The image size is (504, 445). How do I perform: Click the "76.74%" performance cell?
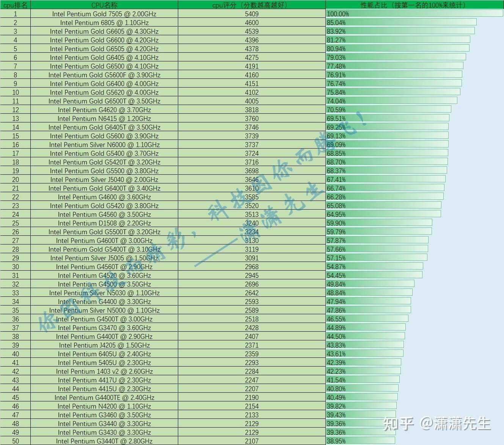(415, 83)
